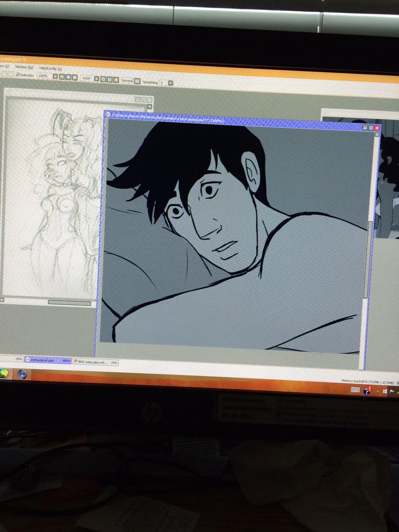Click the extra panel window's corner scroll button
The image size is (399, 532).
coord(377,135)
